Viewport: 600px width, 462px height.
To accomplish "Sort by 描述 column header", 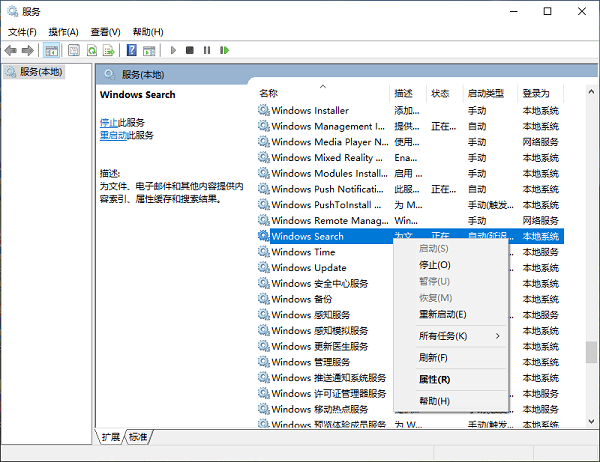I will click(x=407, y=93).
